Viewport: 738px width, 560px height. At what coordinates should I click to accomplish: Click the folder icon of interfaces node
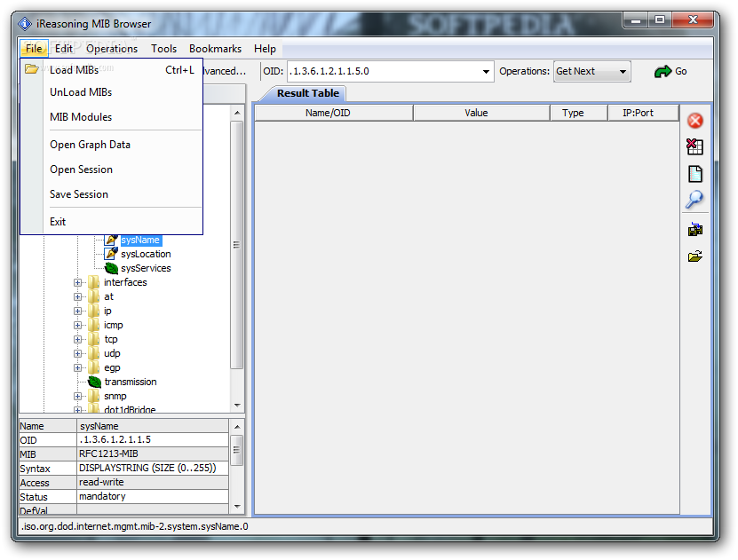(93, 282)
